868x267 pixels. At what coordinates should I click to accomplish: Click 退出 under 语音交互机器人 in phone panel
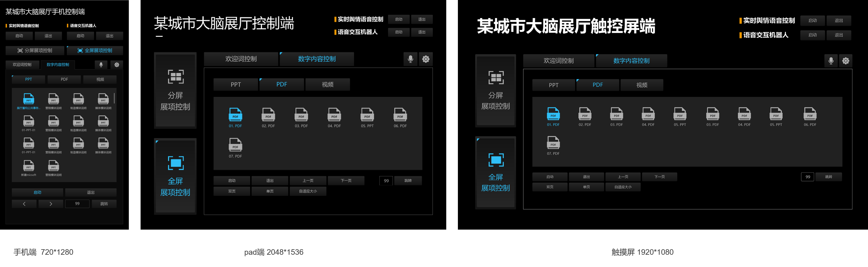pyautogui.click(x=110, y=36)
